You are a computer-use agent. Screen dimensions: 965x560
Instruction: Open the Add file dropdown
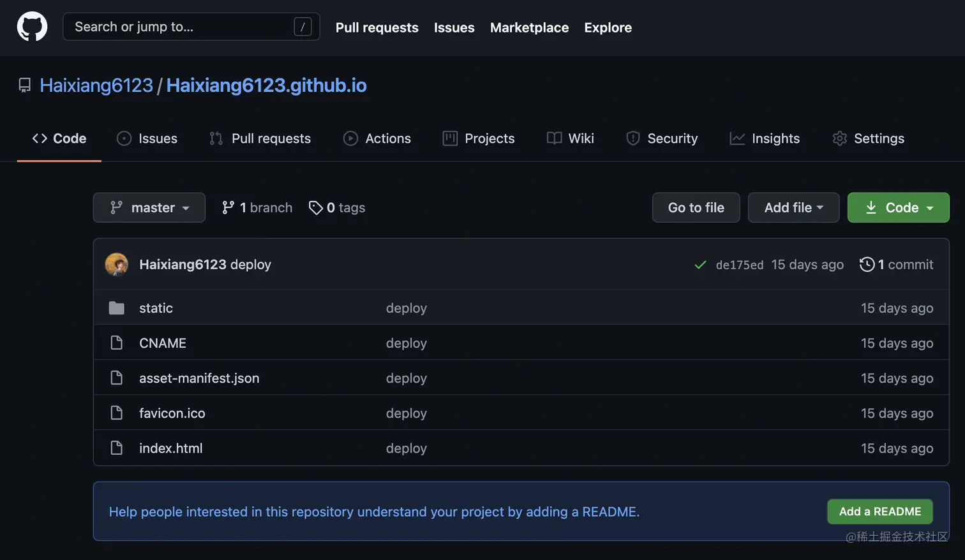tap(793, 208)
